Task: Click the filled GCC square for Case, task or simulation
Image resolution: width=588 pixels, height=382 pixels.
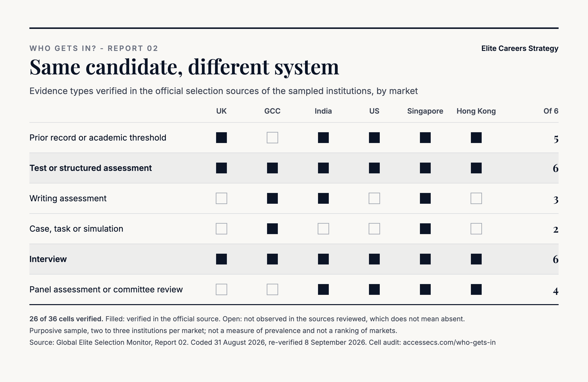Action: point(272,229)
